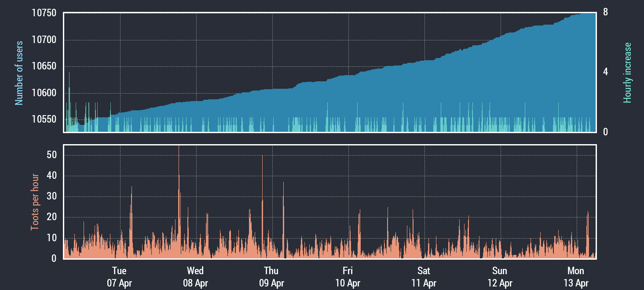The width and height of the screenshot is (644, 290).
Task: Click the 20 tick on toots axis
Action: point(51,217)
